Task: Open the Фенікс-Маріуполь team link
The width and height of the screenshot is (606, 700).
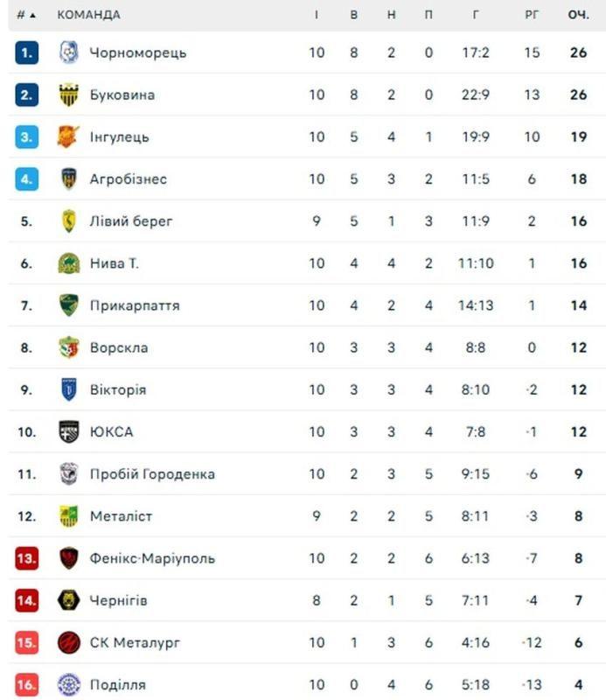Action: click(x=152, y=558)
